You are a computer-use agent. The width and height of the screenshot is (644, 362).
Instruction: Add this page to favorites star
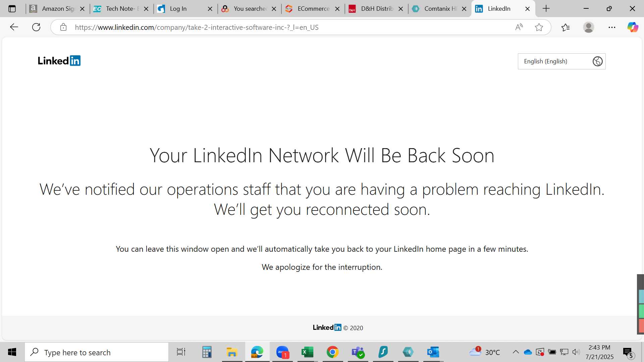(x=539, y=27)
